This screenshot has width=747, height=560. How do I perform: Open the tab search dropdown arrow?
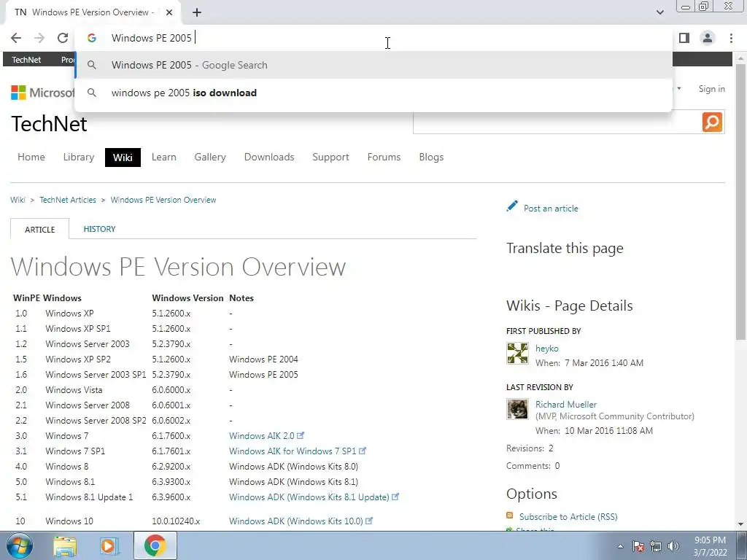[x=659, y=12]
